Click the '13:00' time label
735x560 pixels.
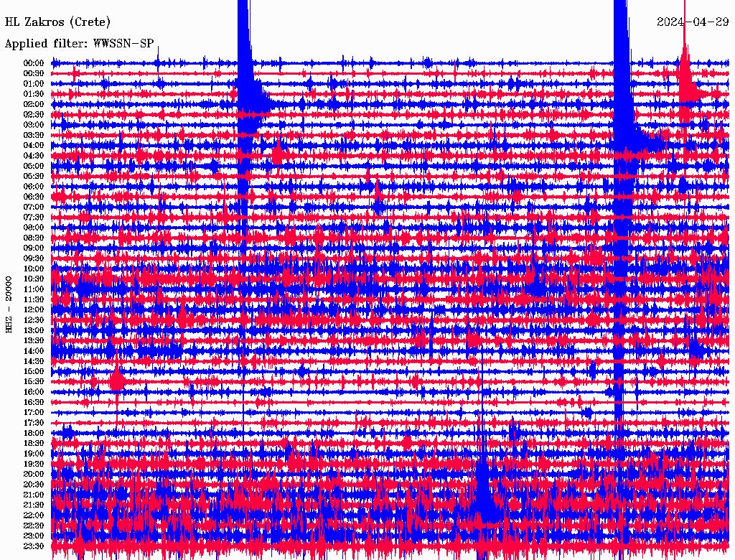point(34,330)
